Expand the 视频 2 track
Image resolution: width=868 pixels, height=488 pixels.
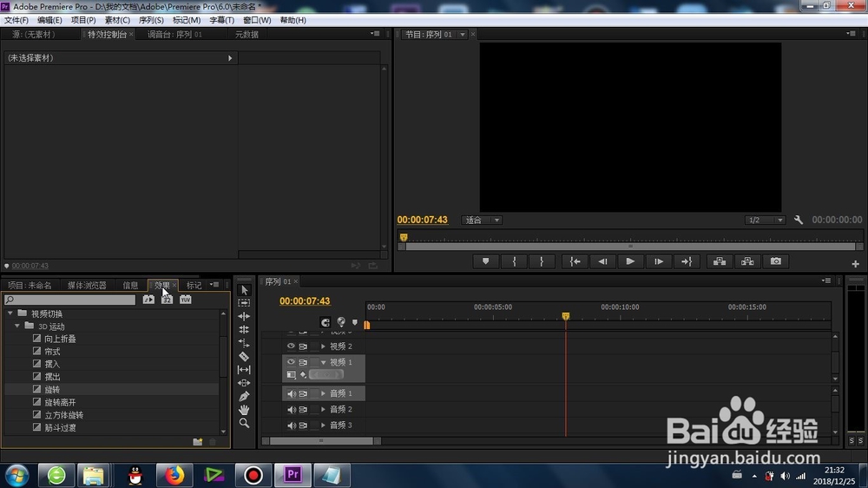[323, 346]
